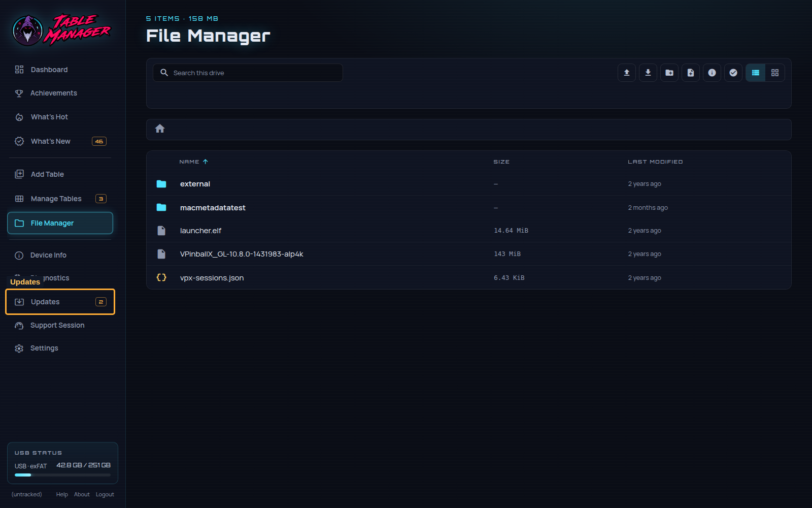The width and height of the screenshot is (812, 508).
Task: Click the Download toolbar icon
Action: pos(648,73)
